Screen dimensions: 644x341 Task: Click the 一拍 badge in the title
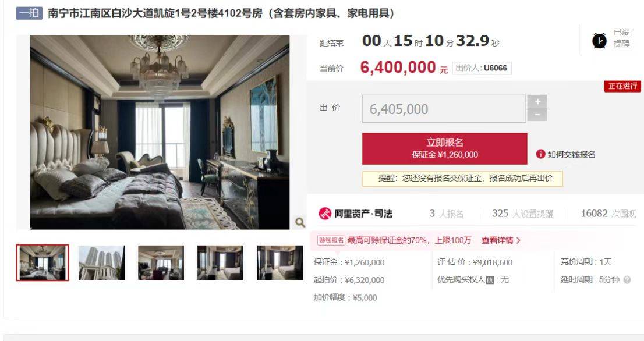(29, 13)
